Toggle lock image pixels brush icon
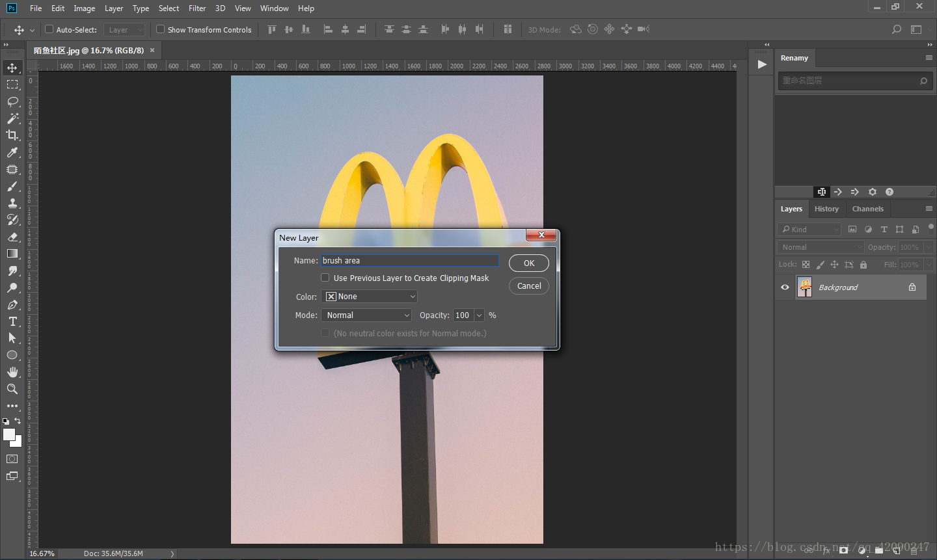This screenshot has height=560, width=937. 820,265
